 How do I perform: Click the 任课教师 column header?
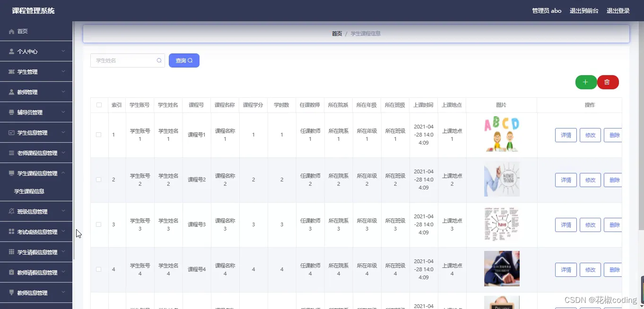(x=310, y=105)
